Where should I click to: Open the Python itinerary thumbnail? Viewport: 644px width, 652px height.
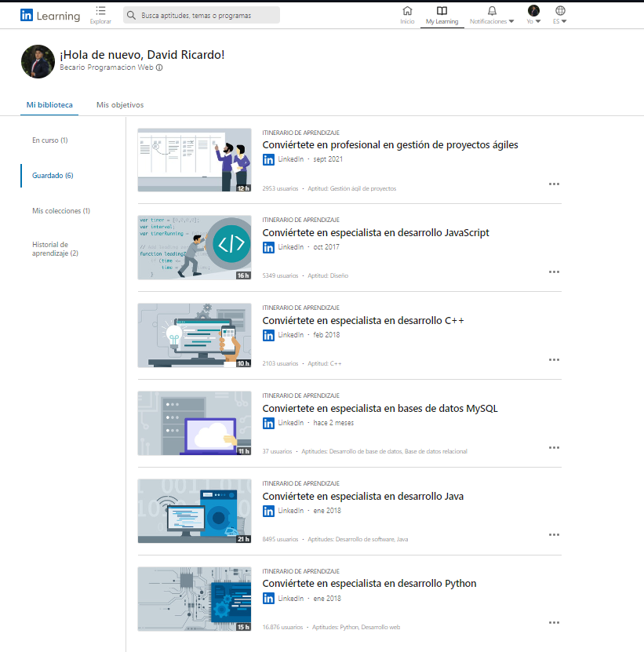(195, 599)
